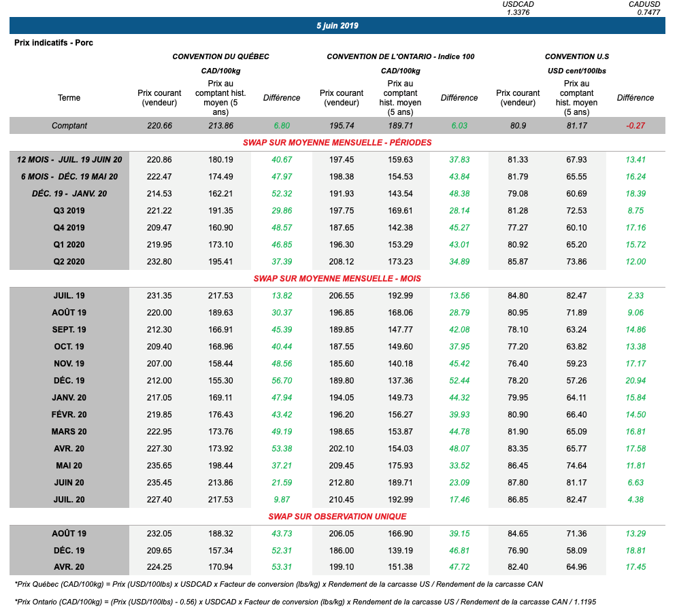Click the FÉVR. 20 row label
This screenshot has height=616, width=679.
(x=69, y=415)
